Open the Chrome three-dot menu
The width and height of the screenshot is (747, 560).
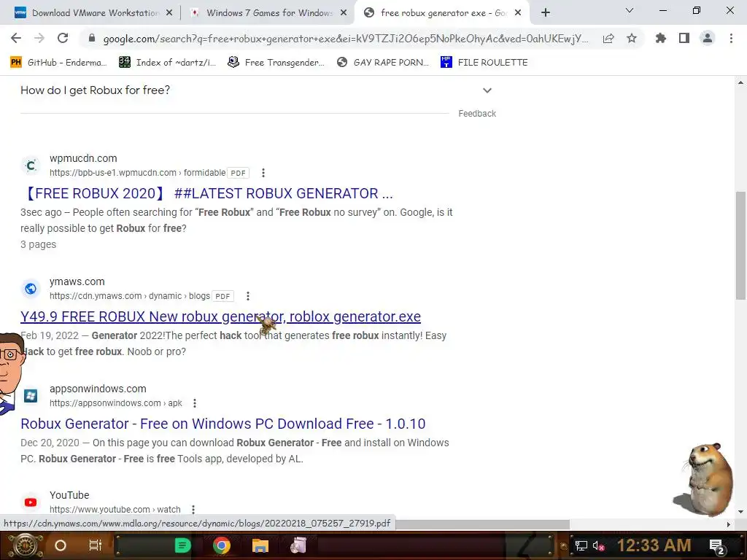(x=731, y=38)
